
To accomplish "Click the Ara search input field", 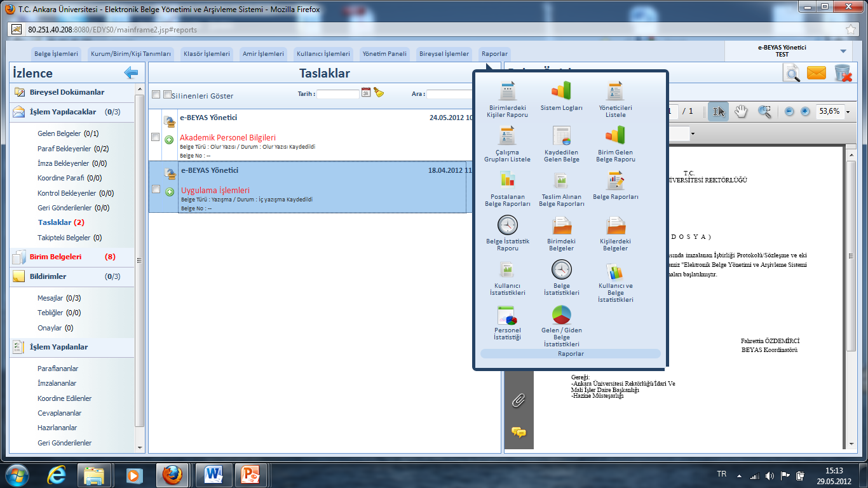I will [x=450, y=94].
